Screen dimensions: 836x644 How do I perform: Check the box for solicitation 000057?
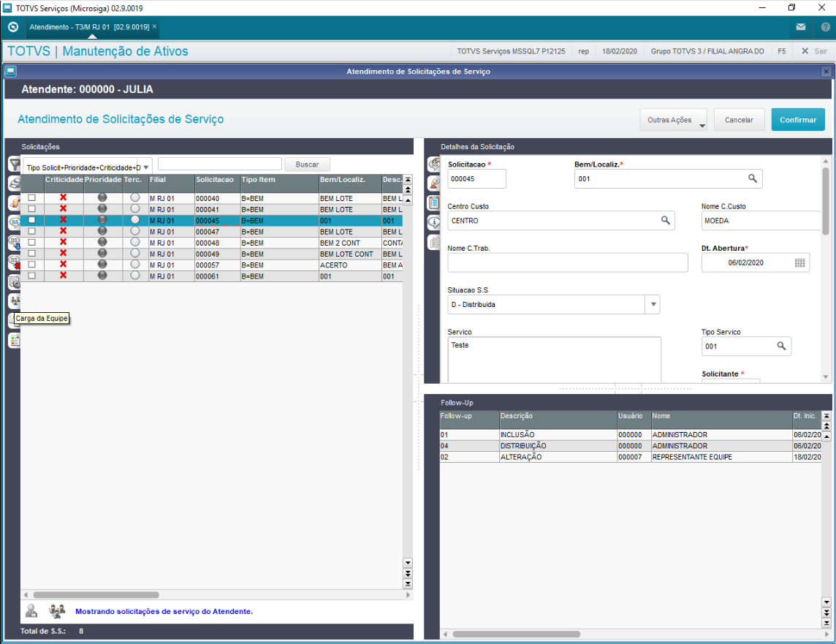pos(31,265)
